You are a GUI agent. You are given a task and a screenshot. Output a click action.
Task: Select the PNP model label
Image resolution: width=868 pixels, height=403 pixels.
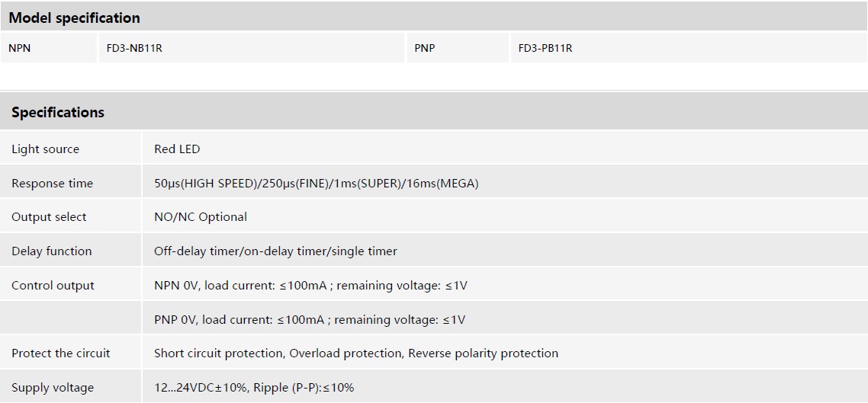(425, 48)
